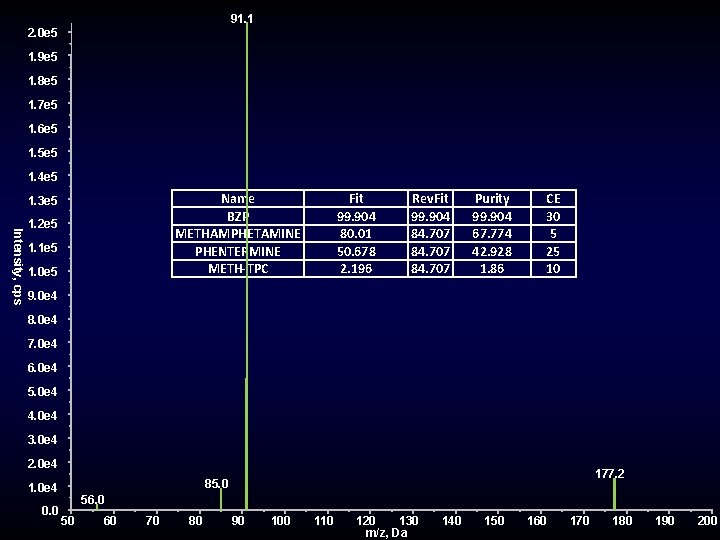Click the BZP RevFit value 99.904
720x540 pixels.
pyautogui.click(x=430, y=216)
